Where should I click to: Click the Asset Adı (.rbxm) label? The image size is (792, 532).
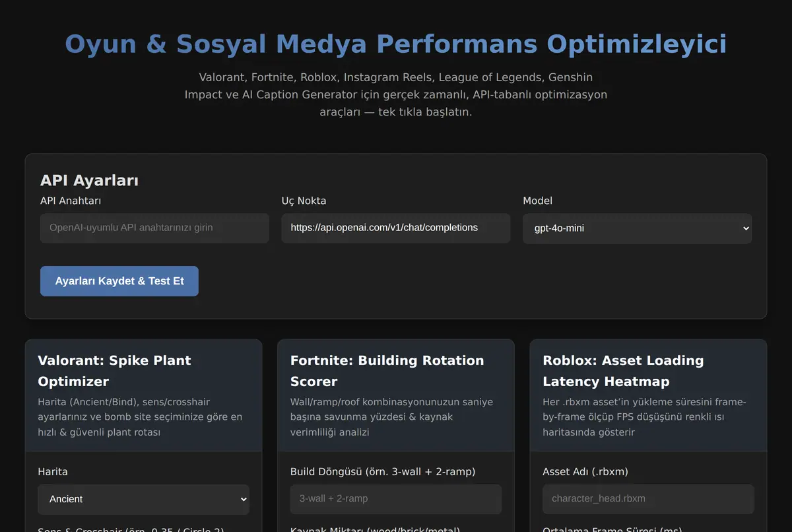(585, 472)
